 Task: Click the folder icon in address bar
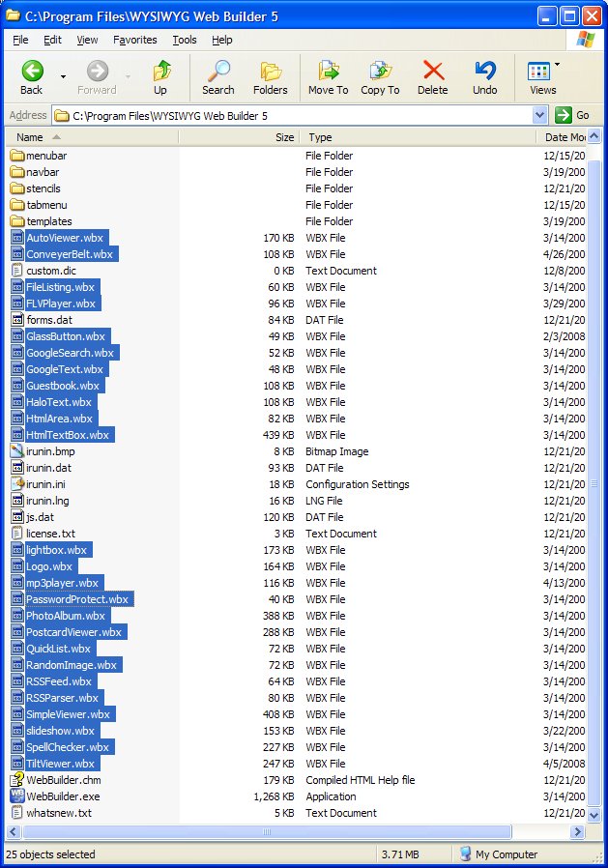pyautogui.click(x=62, y=115)
